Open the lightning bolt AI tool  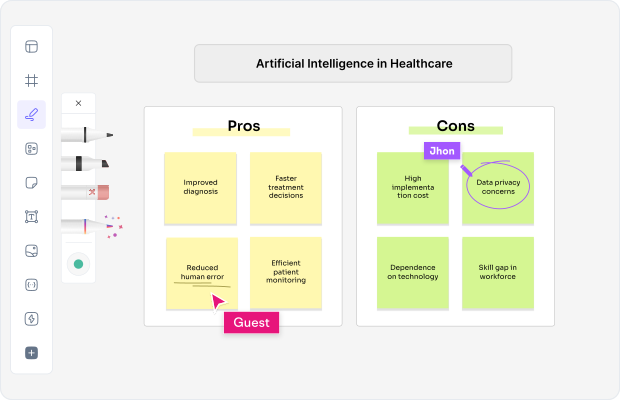[x=31, y=318]
